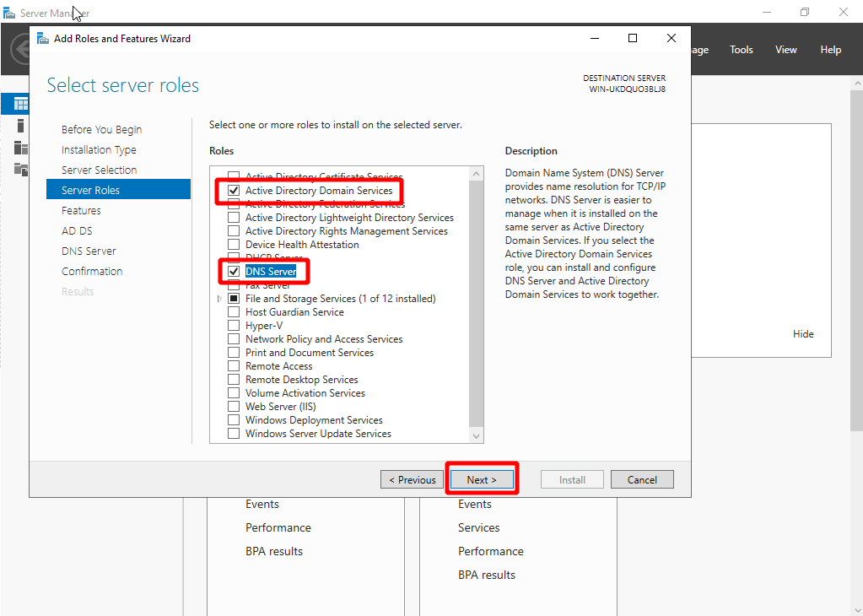Open Before You Begin step

pos(102,129)
